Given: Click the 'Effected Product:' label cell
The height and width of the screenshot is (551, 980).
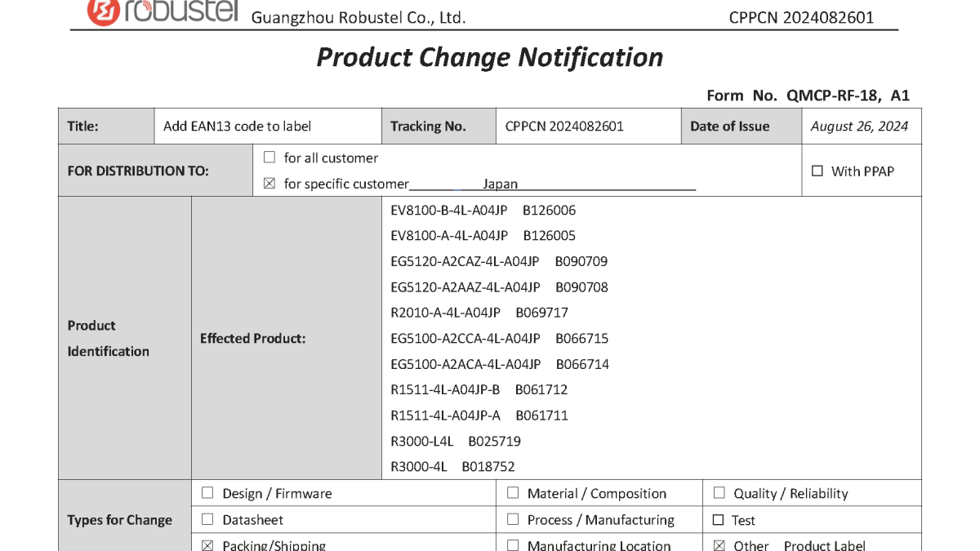Looking at the screenshot, I should 287,338.
